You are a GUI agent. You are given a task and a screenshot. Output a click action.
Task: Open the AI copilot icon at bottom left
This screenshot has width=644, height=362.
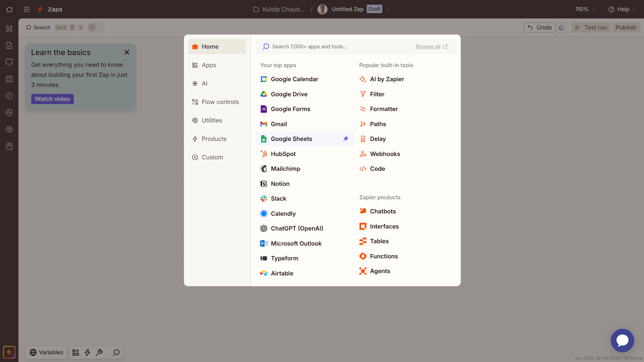pyautogui.click(x=9, y=352)
